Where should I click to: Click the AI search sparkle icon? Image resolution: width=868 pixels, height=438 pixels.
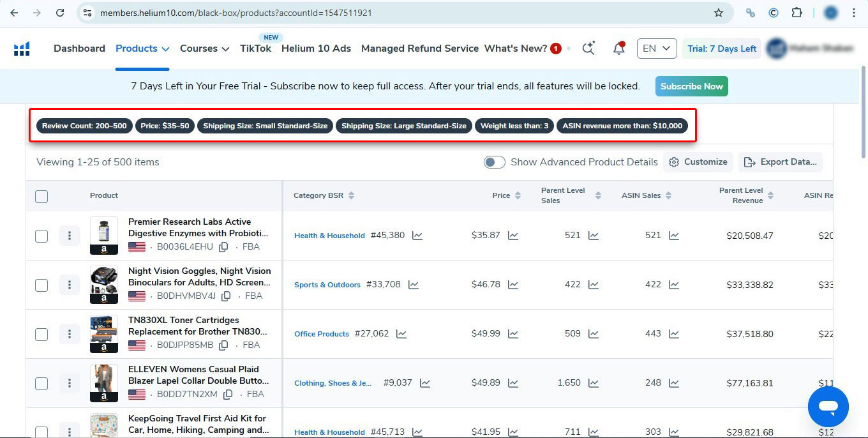(x=588, y=49)
